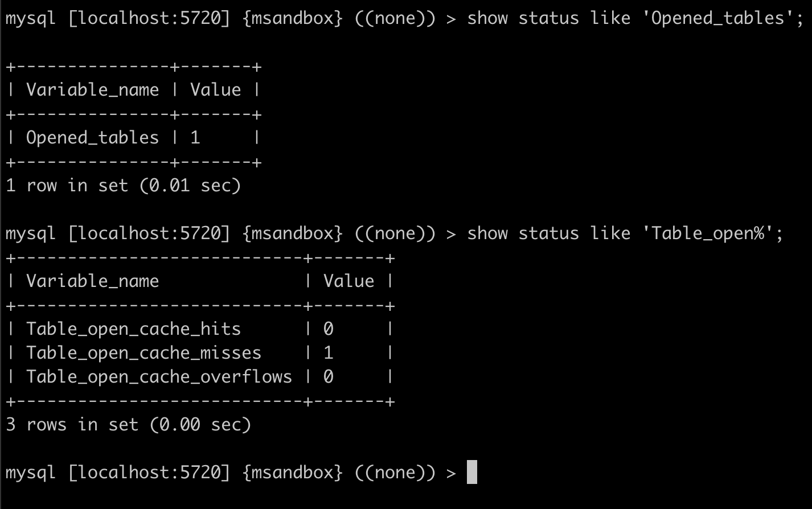The height and width of the screenshot is (509, 812).
Task: Click the Variable_name header in the second table
Action: point(92,281)
